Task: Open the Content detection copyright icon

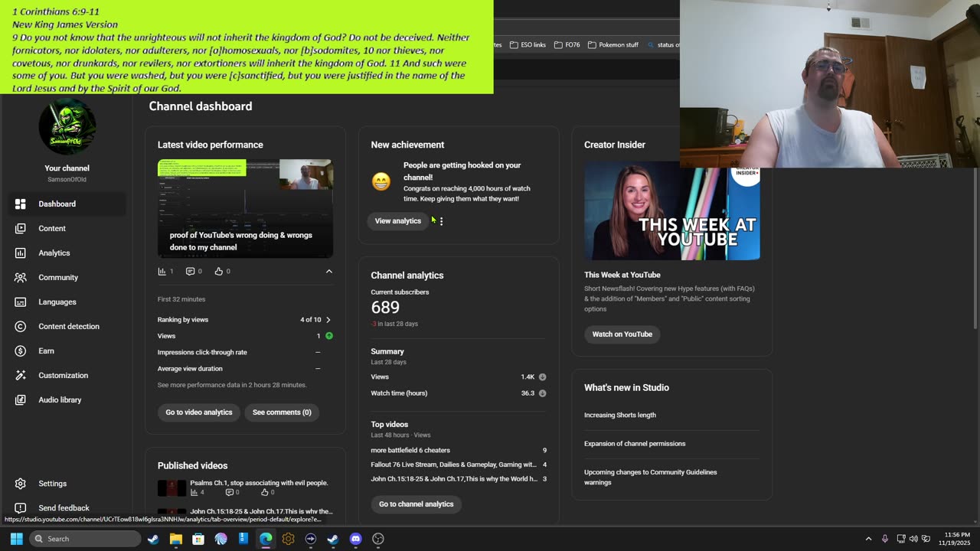Action: tap(21, 326)
